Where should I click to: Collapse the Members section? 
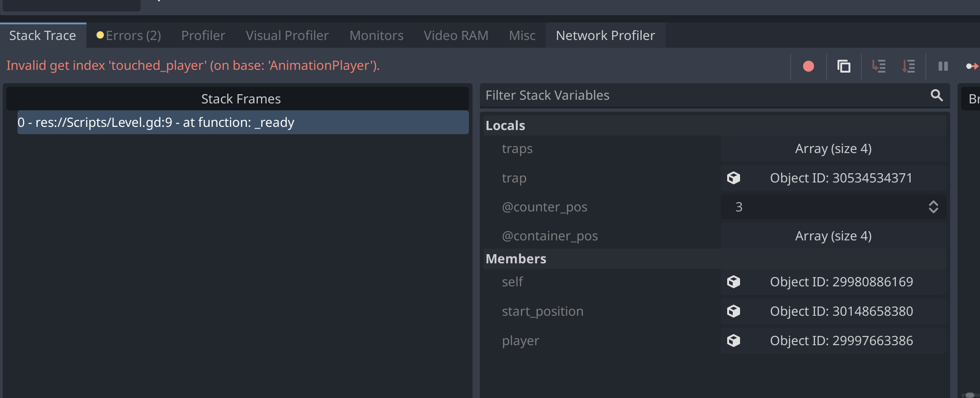[x=516, y=259]
